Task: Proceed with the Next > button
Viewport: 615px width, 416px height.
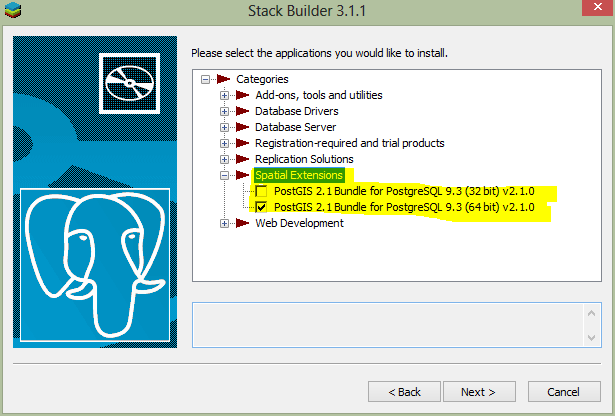Action: click(479, 392)
